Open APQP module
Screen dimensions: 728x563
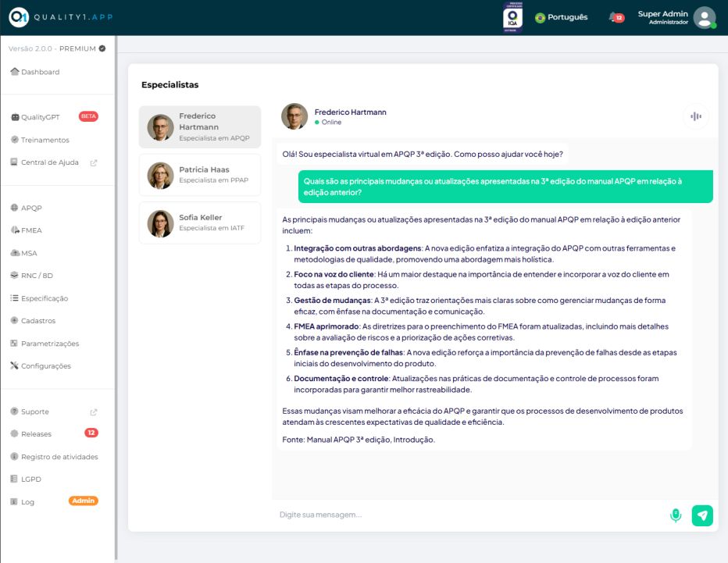tap(31, 208)
